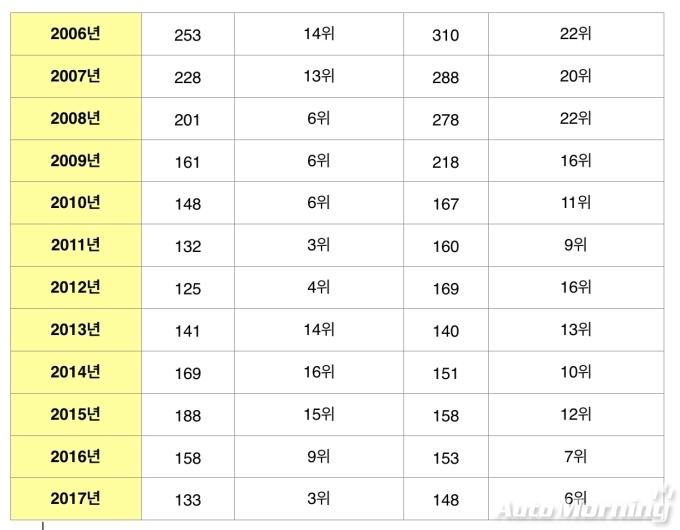Image resolution: width=680 pixels, height=530 pixels.
Task: Click the cell showing 278
Action: [x=446, y=118]
